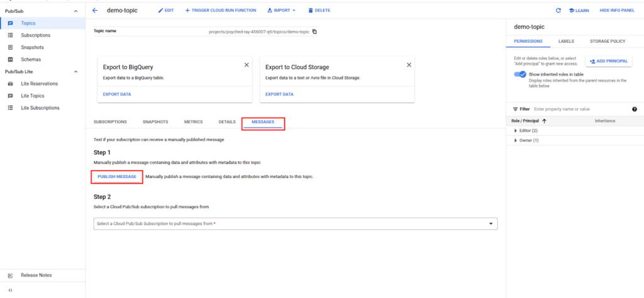
Task: Open the subscription selection dropdown
Action: click(296, 224)
